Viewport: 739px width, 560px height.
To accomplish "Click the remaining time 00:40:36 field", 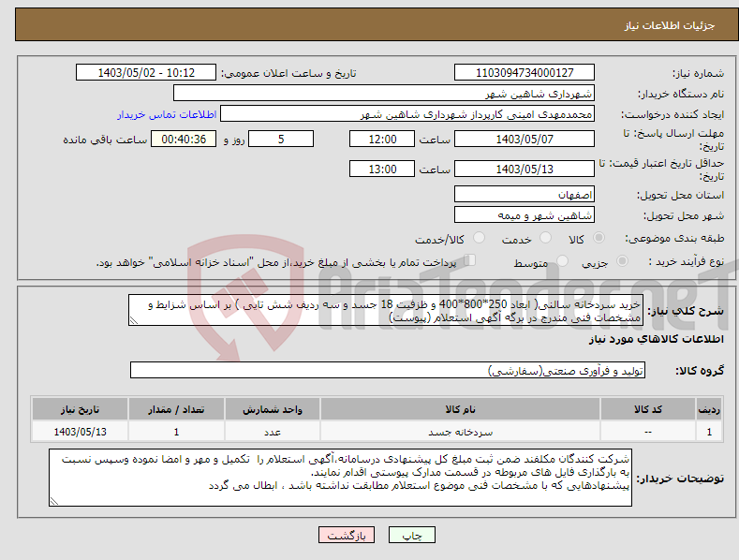I will [x=184, y=139].
